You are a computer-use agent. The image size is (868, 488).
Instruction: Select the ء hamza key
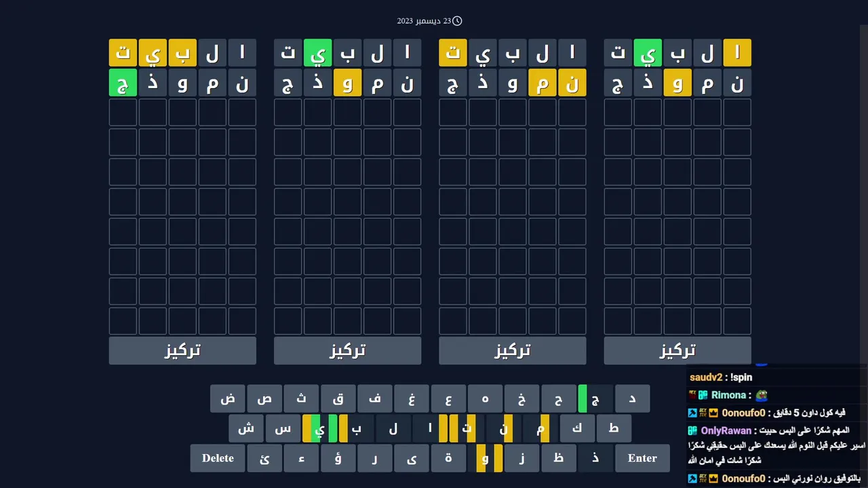(301, 458)
